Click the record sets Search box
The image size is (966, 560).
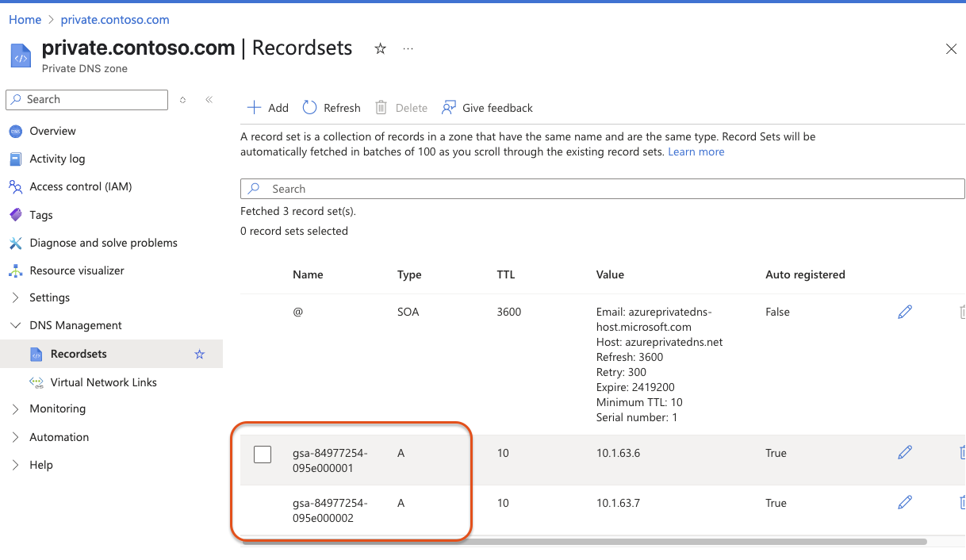[603, 189]
